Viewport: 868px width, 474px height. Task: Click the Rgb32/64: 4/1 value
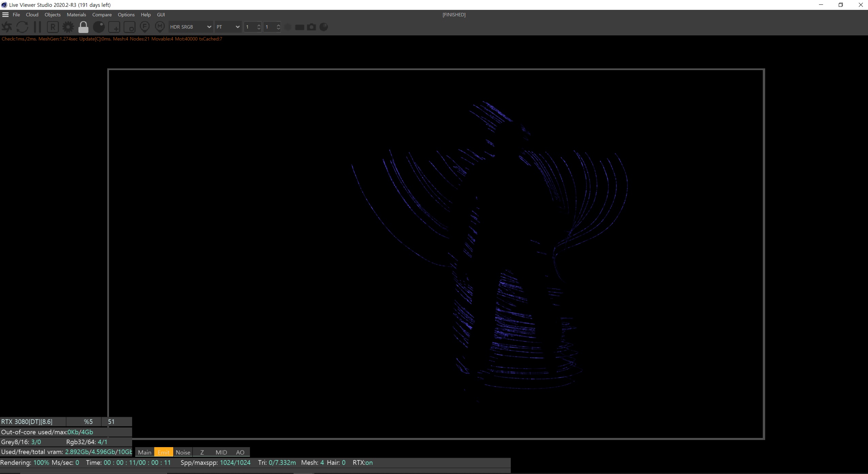pos(87,442)
